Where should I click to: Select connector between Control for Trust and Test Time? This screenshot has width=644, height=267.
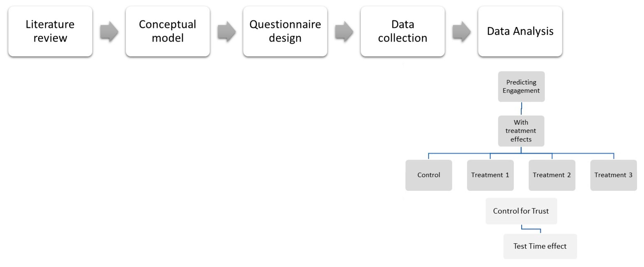[531, 229]
